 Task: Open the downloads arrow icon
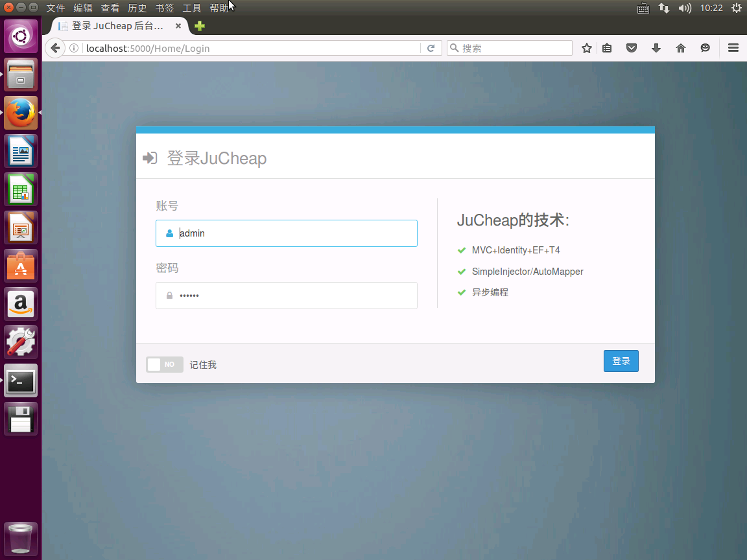coord(656,48)
